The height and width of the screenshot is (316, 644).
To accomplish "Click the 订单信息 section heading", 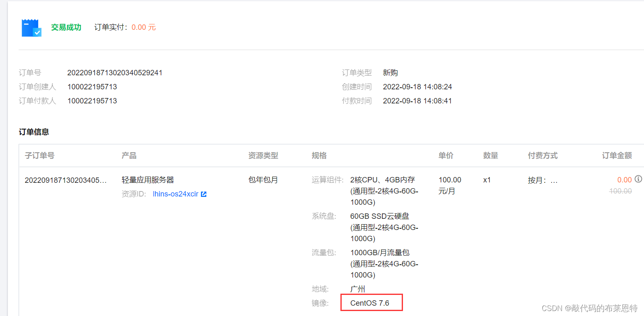I will click(34, 132).
